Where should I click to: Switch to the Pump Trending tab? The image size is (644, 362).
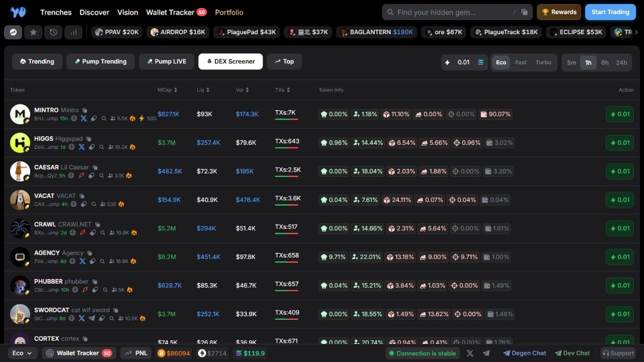[x=101, y=61]
